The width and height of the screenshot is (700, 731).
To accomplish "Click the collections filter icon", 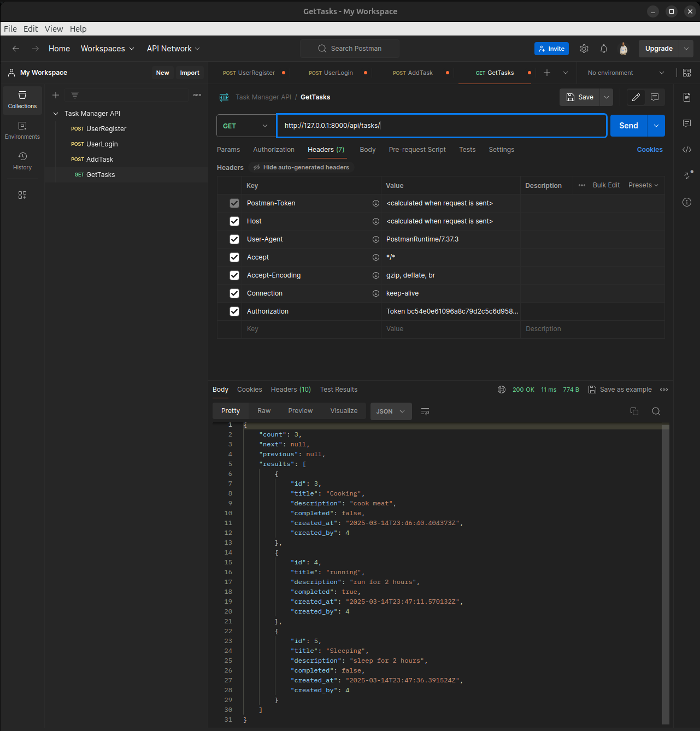I will (75, 95).
